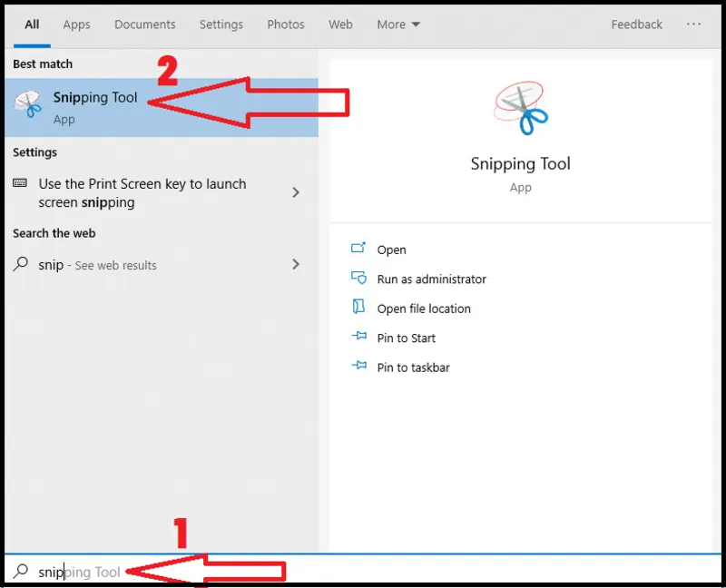Viewport: 726px width, 588px height.
Task: Open the three-dot options menu
Action: 694,24
